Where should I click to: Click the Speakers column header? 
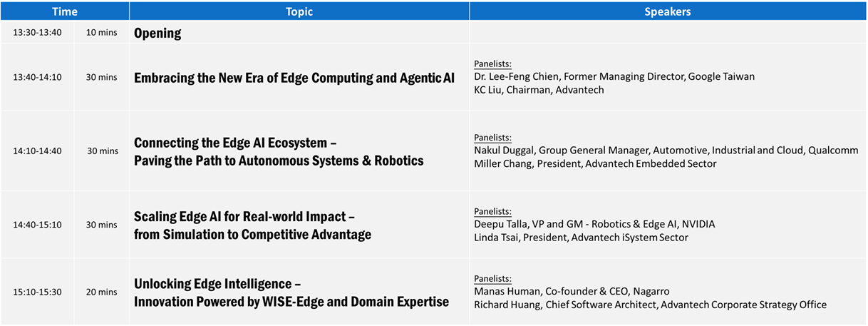[x=668, y=11]
